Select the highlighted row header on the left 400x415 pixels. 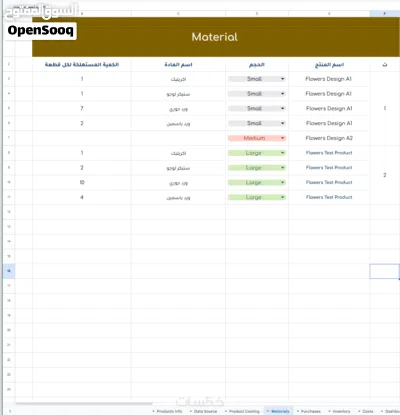tap(9, 271)
